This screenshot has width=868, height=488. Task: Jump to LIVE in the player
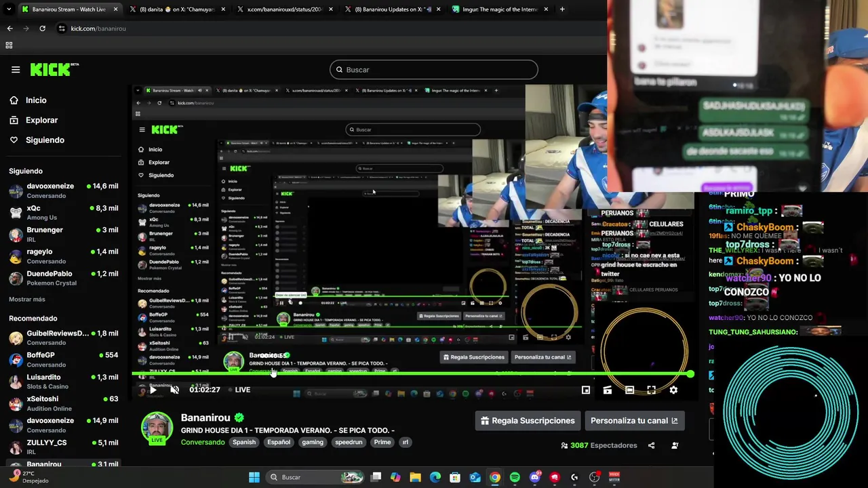tap(239, 390)
